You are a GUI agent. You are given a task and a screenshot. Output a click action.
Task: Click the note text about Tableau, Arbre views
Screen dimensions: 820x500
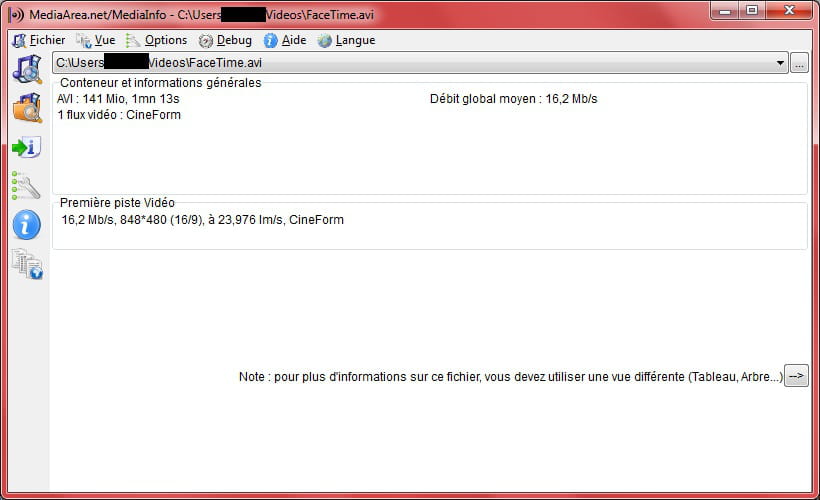tap(511, 377)
